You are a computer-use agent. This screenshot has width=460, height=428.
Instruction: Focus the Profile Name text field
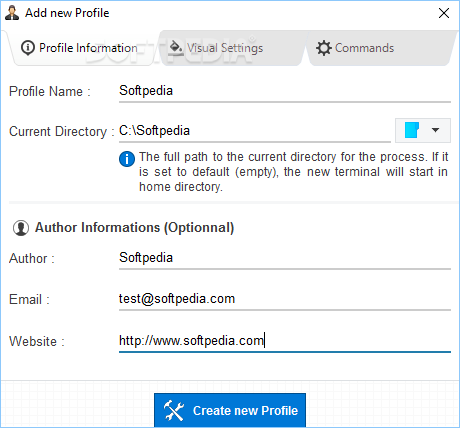point(285,91)
